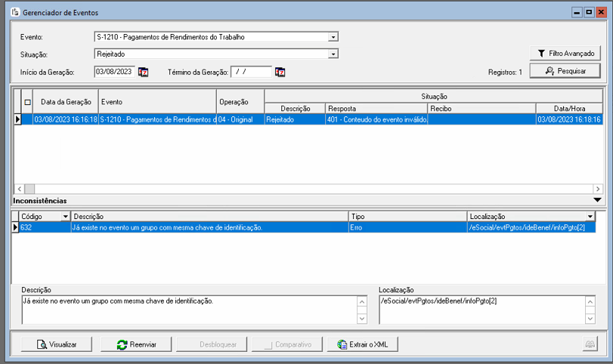Open the Código column filter dropdown

pos(66,217)
